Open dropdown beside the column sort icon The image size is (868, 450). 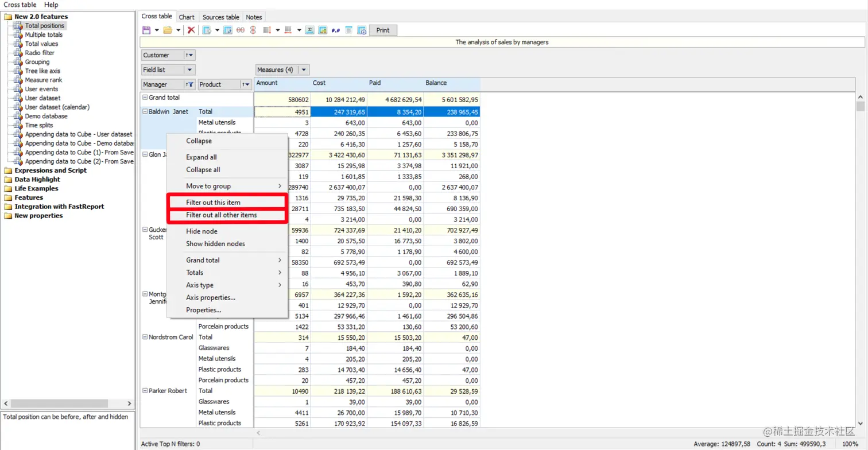pyautogui.click(x=299, y=30)
